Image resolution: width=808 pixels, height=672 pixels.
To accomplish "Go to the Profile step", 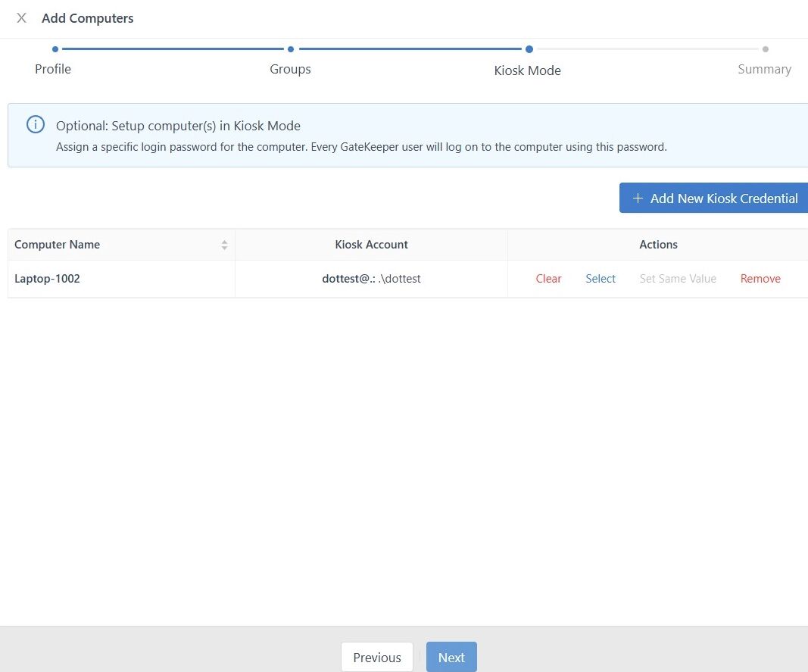I will tap(53, 69).
